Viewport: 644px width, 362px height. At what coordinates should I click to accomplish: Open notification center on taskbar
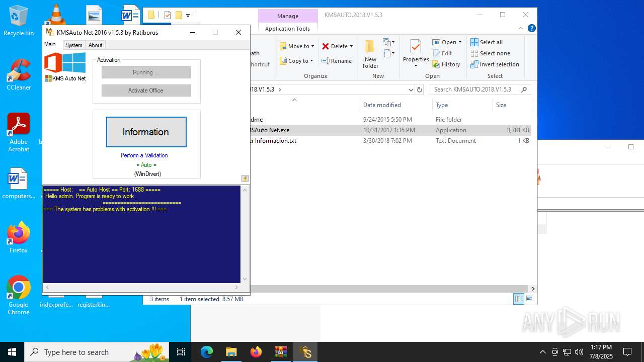click(627, 352)
